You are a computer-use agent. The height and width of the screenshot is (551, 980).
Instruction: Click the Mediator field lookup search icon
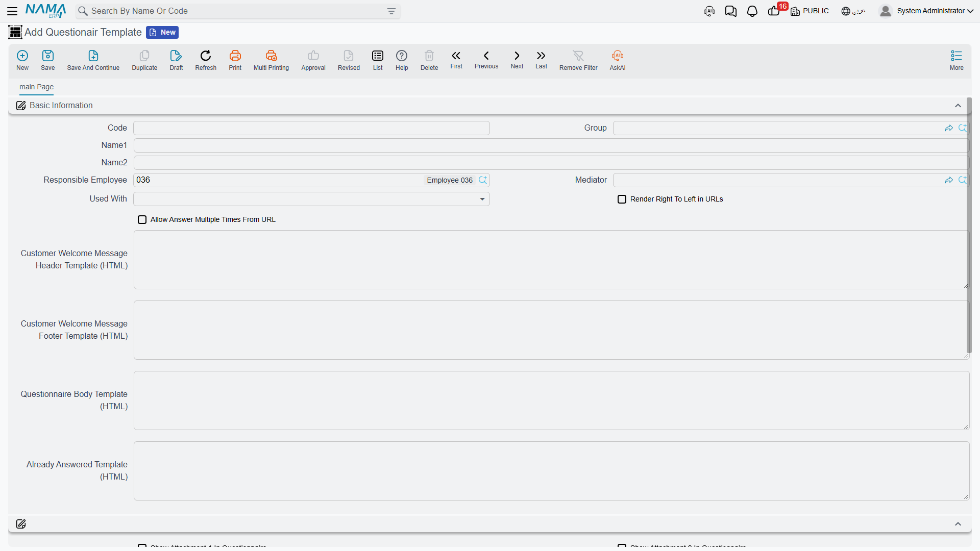click(963, 180)
